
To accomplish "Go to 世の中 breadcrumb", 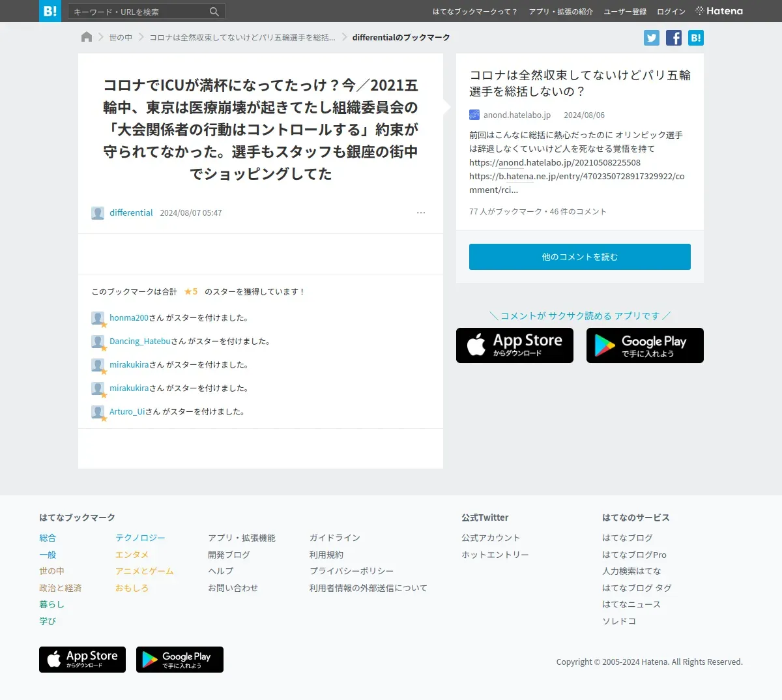I will click(121, 38).
